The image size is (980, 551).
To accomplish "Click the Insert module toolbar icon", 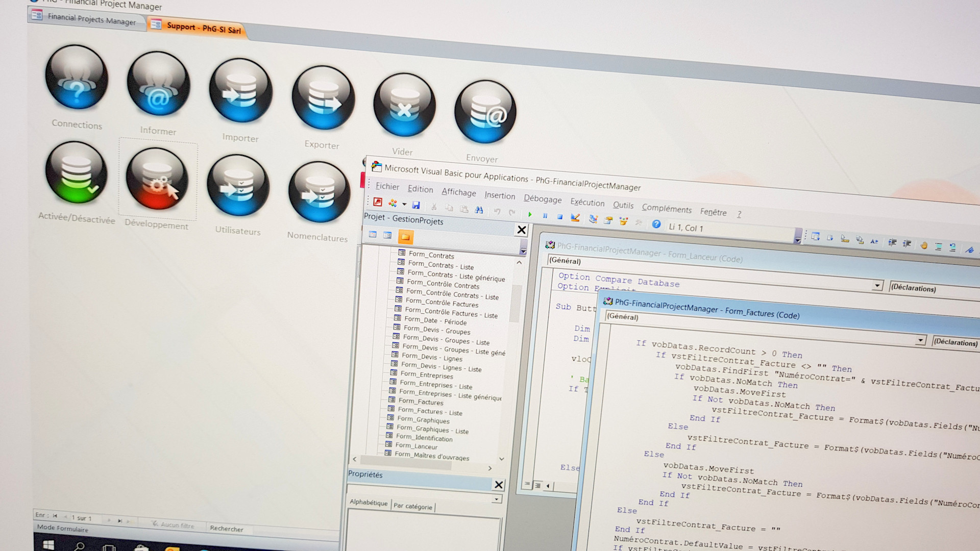I will [393, 203].
